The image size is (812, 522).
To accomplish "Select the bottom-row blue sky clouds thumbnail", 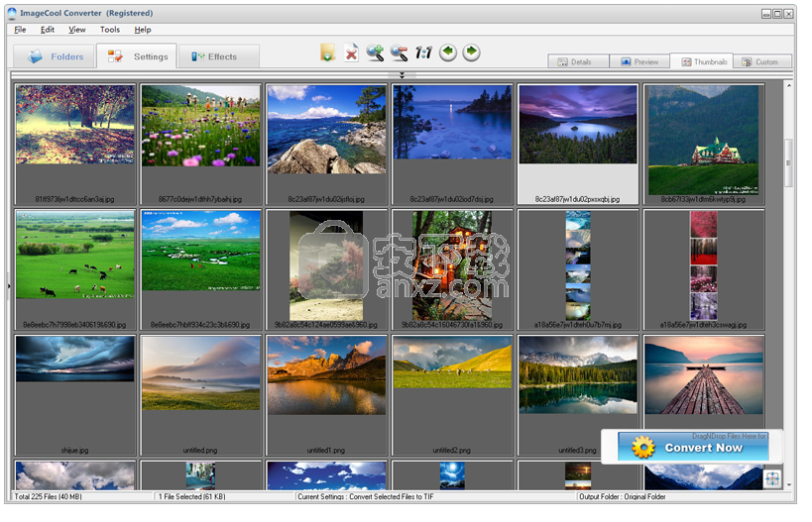I will coord(327,474).
